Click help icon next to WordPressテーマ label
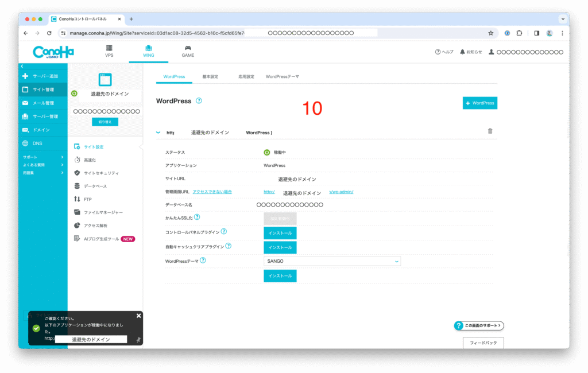 (x=203, y=260)
